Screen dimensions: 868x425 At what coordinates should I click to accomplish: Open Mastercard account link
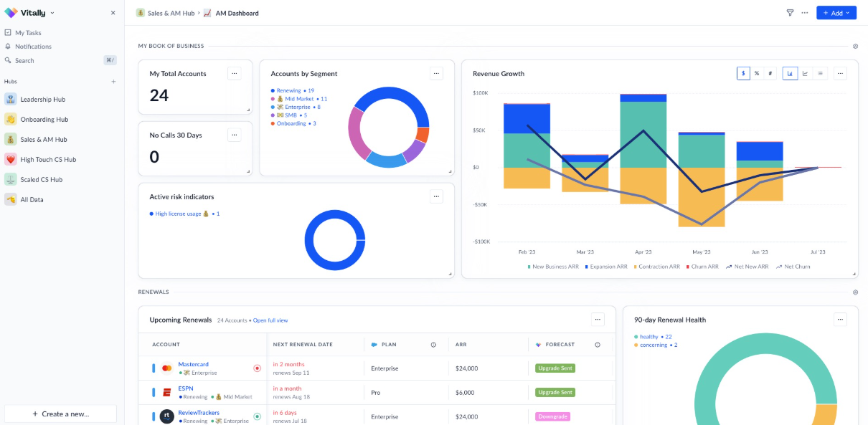(193, 364)
